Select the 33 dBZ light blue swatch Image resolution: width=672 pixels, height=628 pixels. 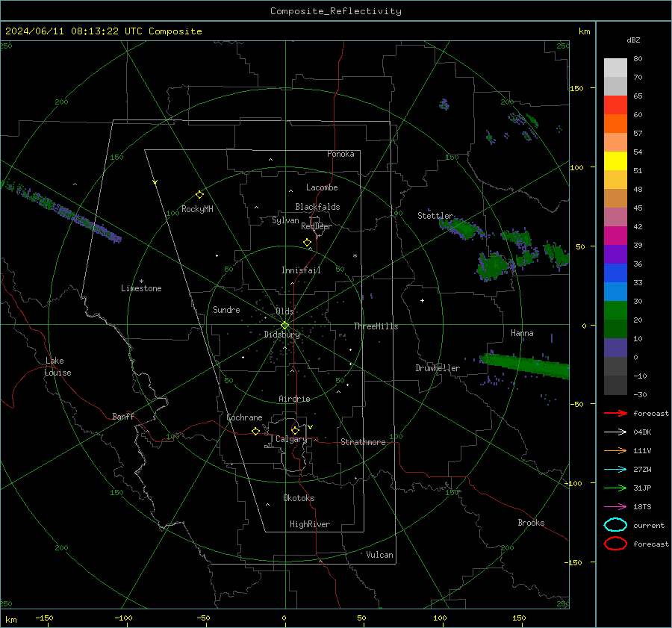(x=615, y=291)
